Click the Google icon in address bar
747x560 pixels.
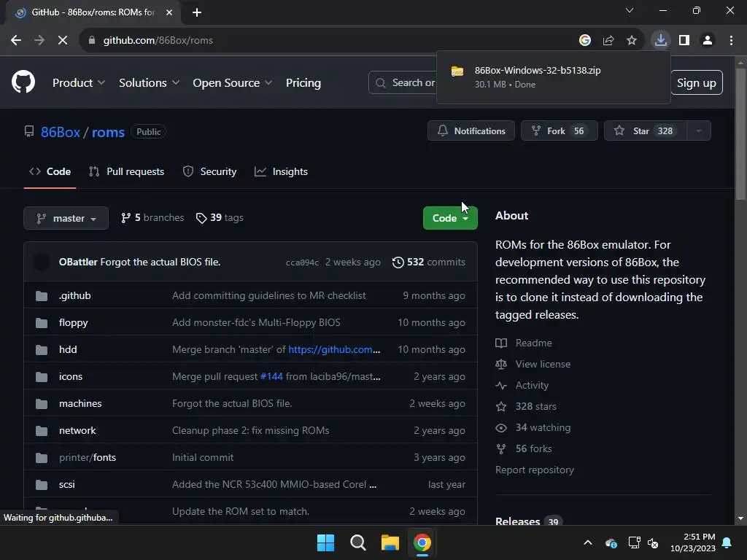point(584,41)
